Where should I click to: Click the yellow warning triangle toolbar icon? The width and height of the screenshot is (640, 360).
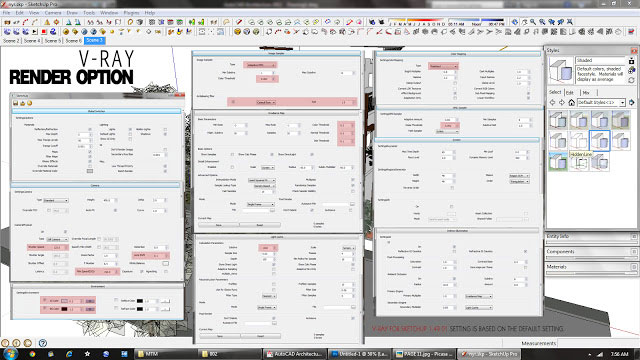pos(47,22)
